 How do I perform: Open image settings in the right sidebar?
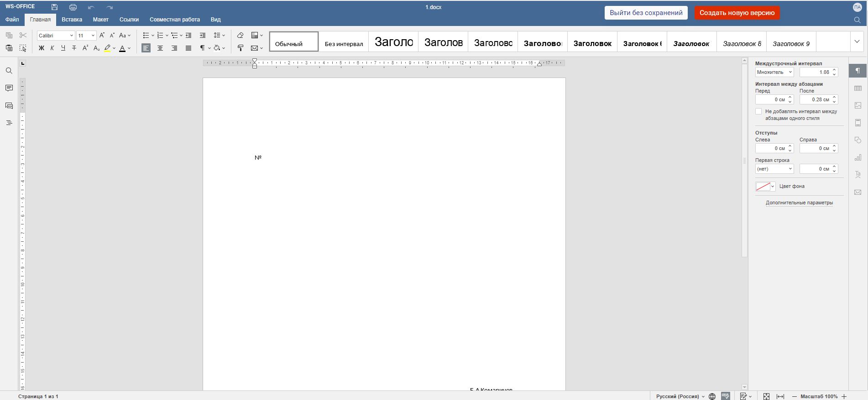[x=858, y=105]
